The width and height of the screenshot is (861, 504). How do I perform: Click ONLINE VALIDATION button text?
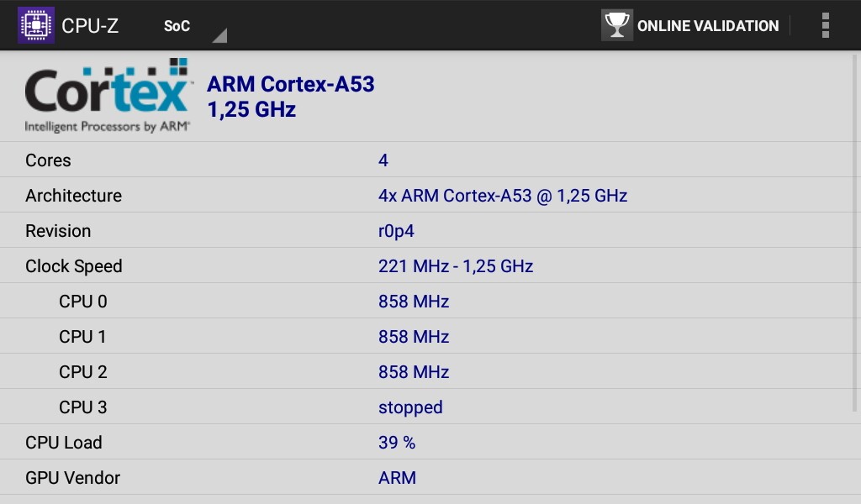coord(708,26)
